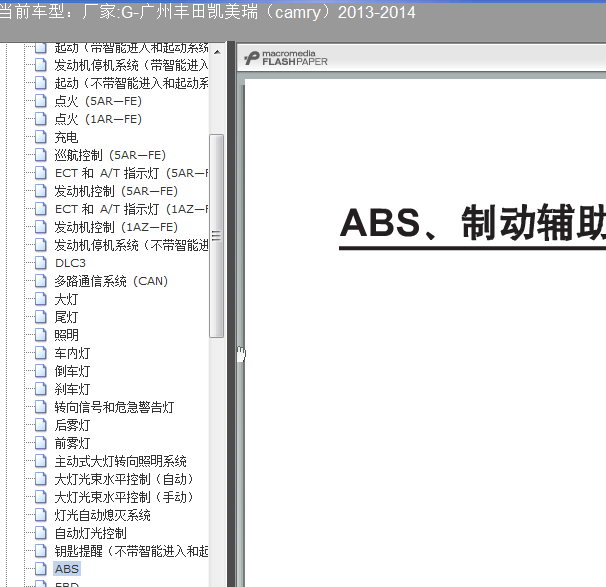Click the ABS、制动辅助 document heading

[472, 222]
